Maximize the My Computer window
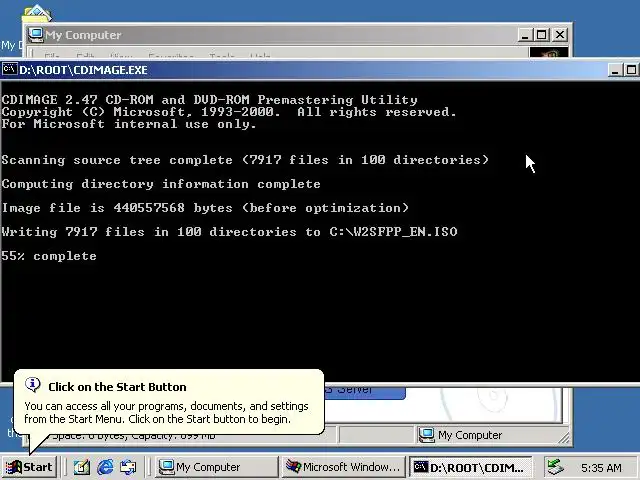The image size is (640, 480). (541, 35)
